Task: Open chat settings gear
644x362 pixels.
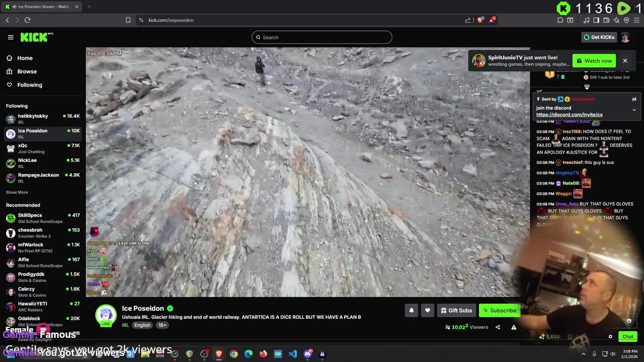Action: pos(610,337)
